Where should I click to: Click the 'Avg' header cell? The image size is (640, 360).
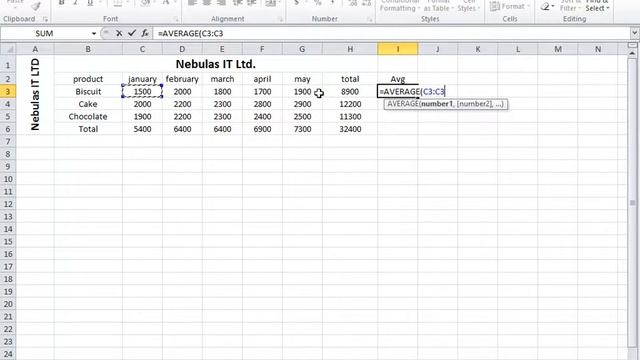[x=398, y=79]
